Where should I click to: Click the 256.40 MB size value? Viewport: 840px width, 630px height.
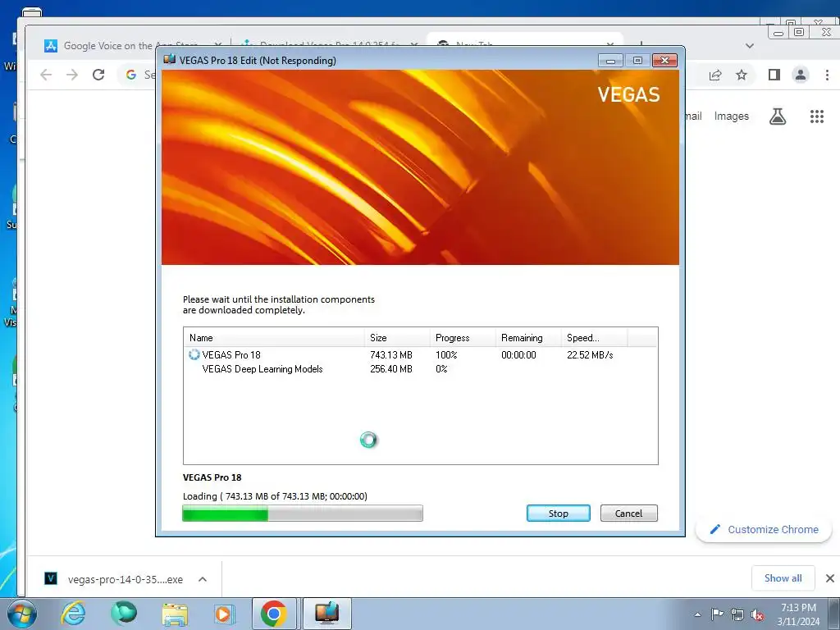point(391,368)
